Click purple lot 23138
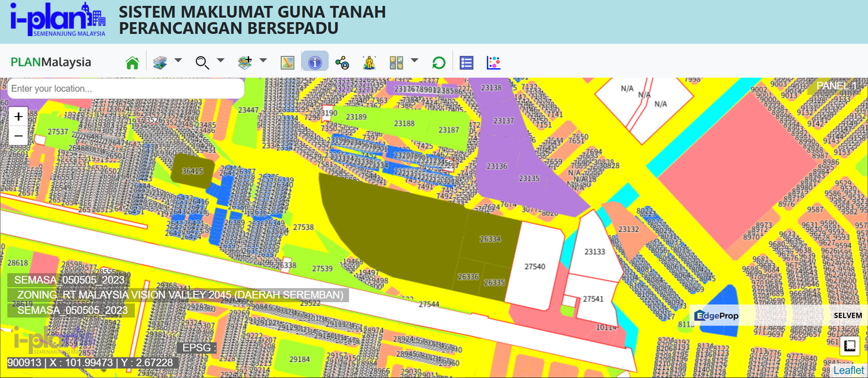The width and height of the screenshot is (868, 378). (491, 88)
